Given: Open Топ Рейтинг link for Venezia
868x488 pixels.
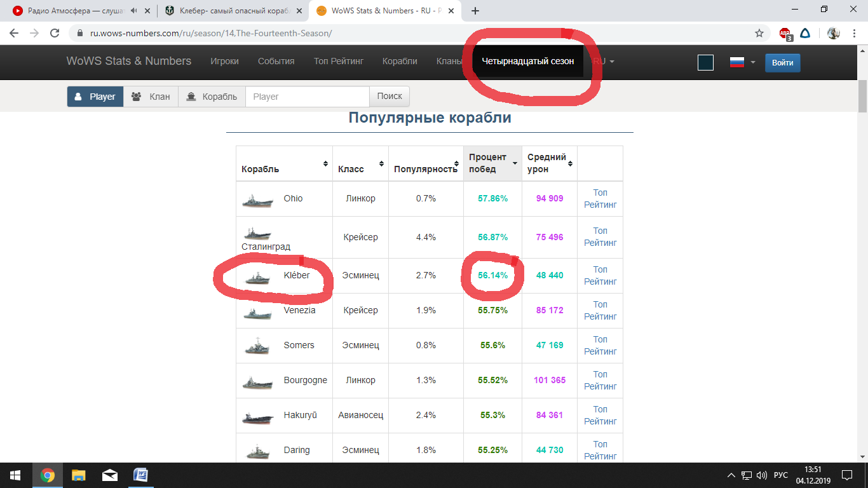Looking at the screenshot, I should 600,311.
